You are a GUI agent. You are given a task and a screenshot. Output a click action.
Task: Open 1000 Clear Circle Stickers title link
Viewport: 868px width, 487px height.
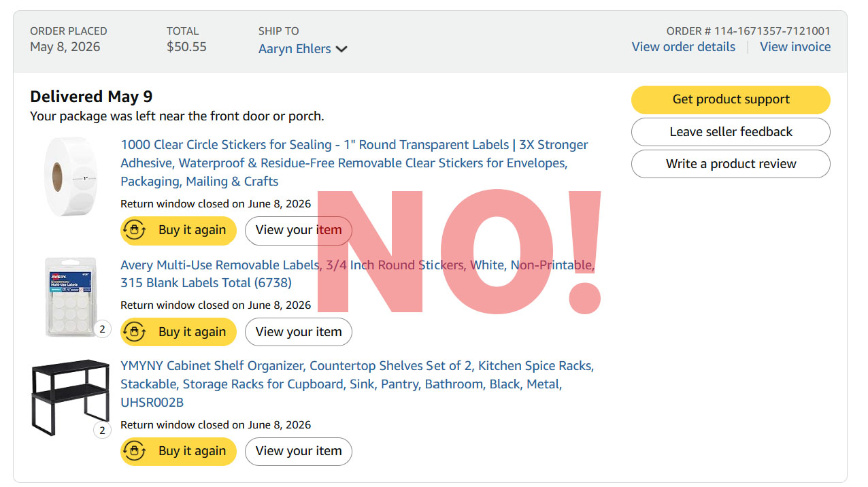click(354, 163)
